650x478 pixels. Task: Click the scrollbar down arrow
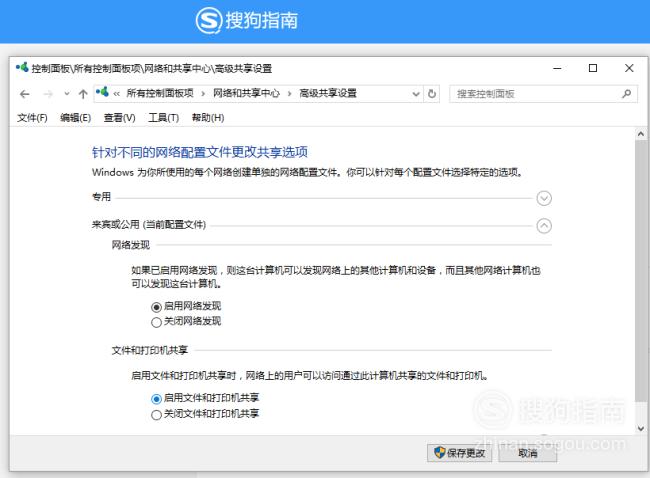click(x=640, y=429)
